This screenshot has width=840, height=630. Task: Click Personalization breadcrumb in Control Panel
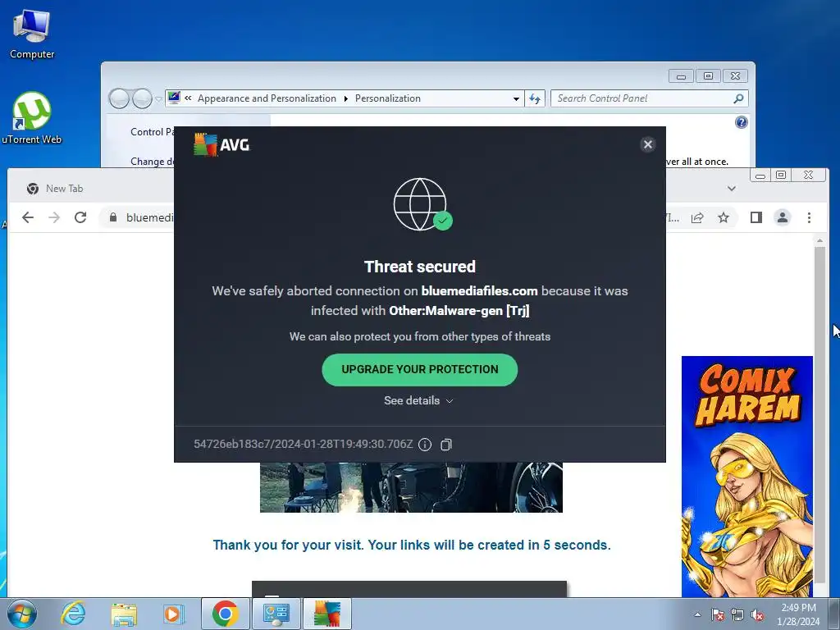(388, 98)
